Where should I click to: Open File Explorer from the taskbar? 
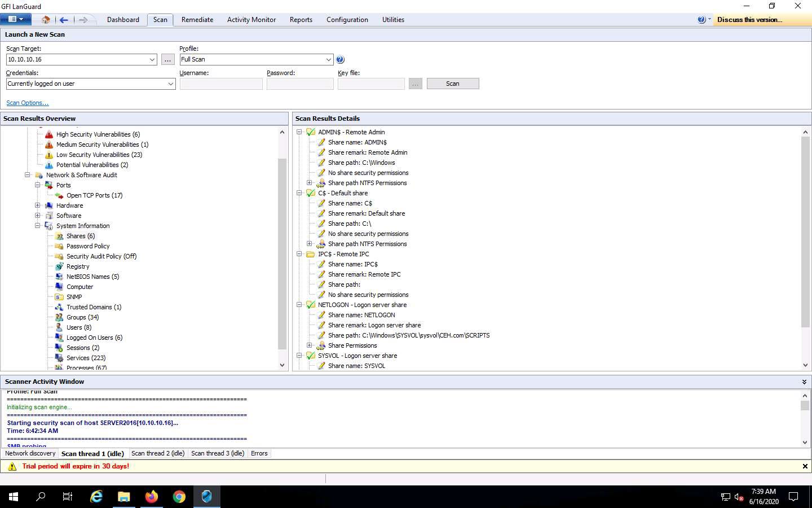(124, 497)
